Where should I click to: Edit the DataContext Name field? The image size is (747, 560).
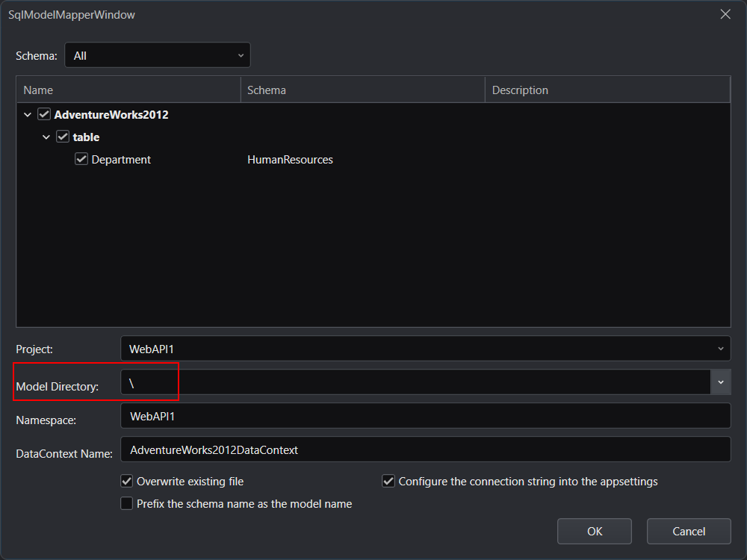pyautogui.click(x=425, y=449)
